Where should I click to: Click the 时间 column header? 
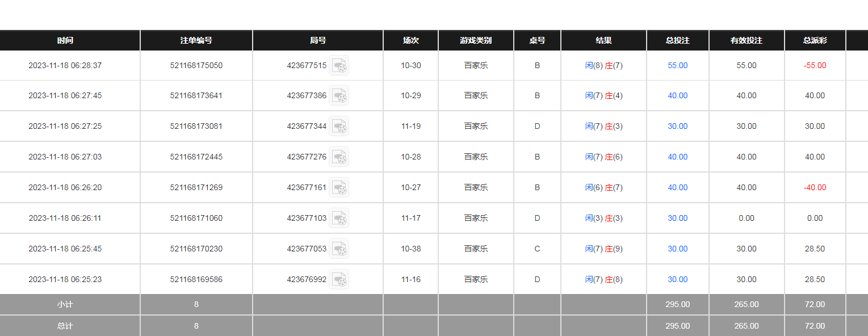point(65,41)
